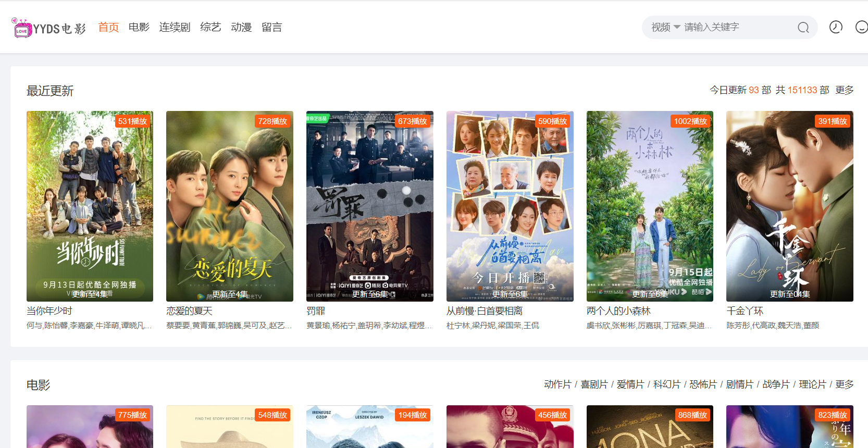The height and width of the screenshot is (448, 868).
Task: Open the 从前慢·白首要相离 poster
Action: [510, 206]
